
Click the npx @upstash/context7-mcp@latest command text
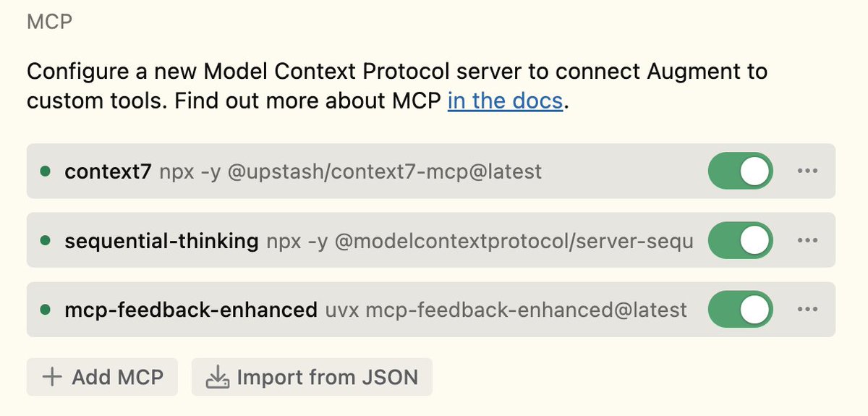click(x=350, y=171)
